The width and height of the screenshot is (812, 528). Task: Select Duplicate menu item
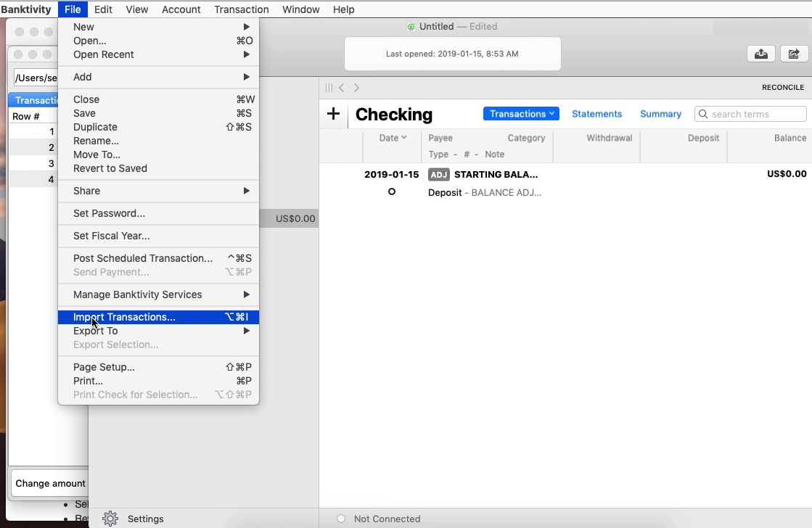(x=158, y=127)
